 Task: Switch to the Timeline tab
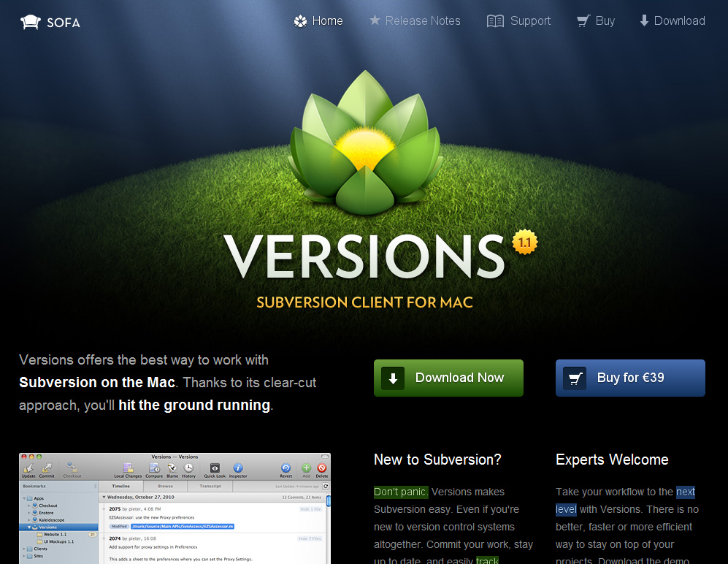click(x=120, y=486)
